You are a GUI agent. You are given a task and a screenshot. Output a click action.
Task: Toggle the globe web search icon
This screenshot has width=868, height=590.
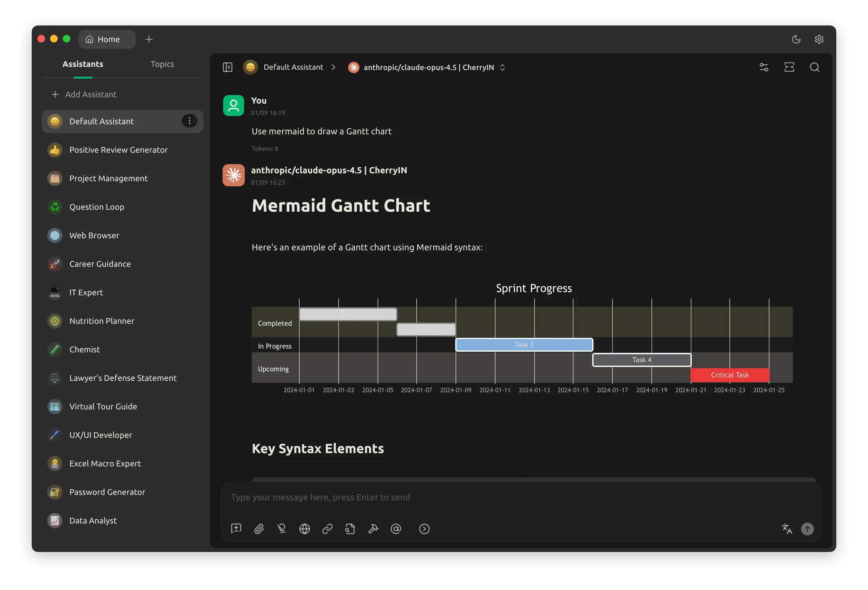[304, 529]
